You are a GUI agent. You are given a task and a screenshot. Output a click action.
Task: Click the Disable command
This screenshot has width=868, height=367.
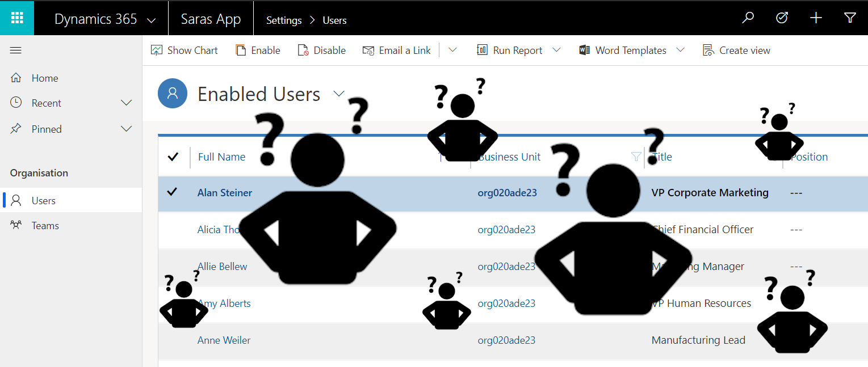pyautogui.click(x=321, y=50)
